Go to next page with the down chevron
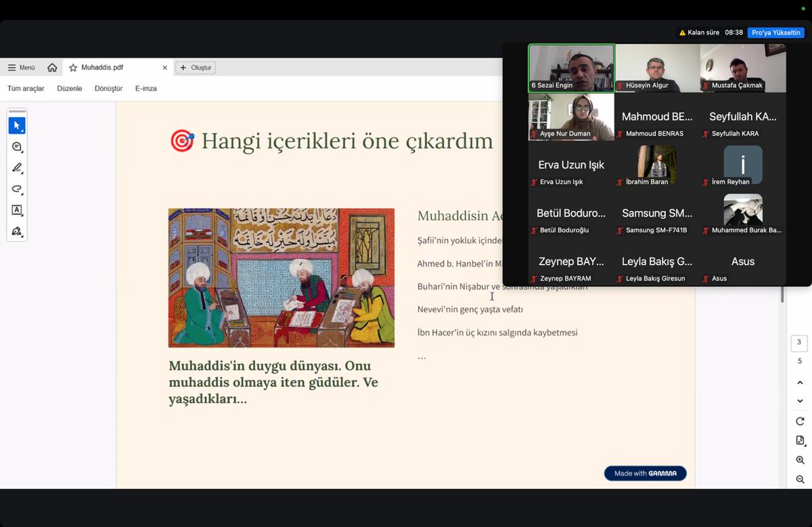 (800, 400)
